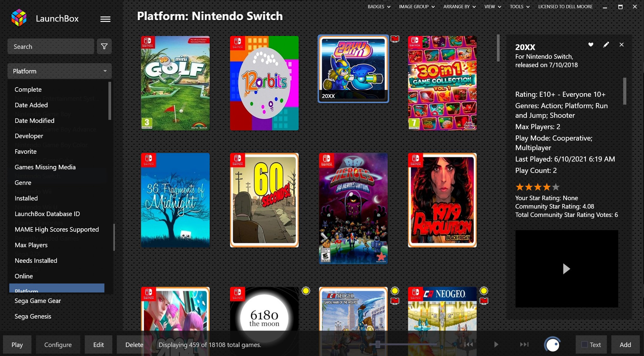Select the 60 Seconds! game cover
This screenshot has width=644, height=356.
pyautogui.click(x=264, y=200)
